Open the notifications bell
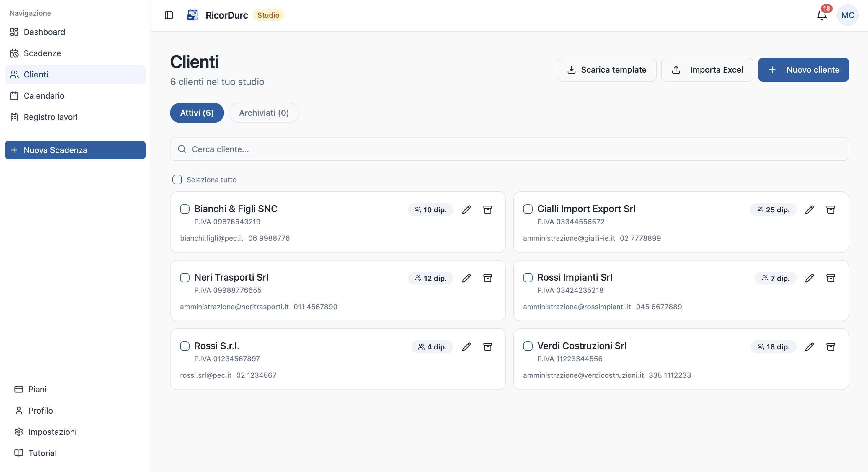 click(x=822, y=15)
